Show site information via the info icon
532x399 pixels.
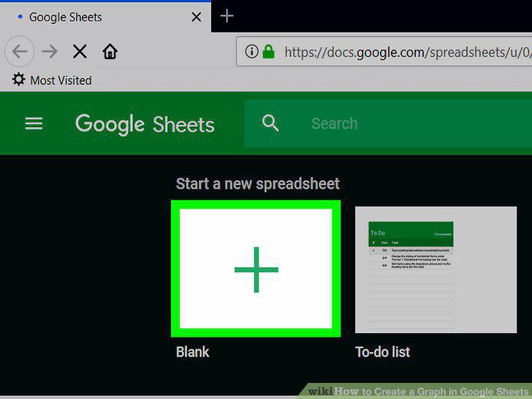coord(251,52)
